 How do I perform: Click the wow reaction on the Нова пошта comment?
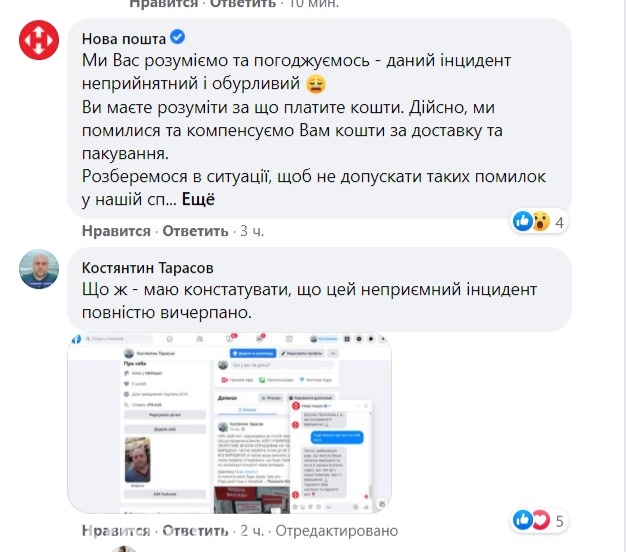pos(540,221)
